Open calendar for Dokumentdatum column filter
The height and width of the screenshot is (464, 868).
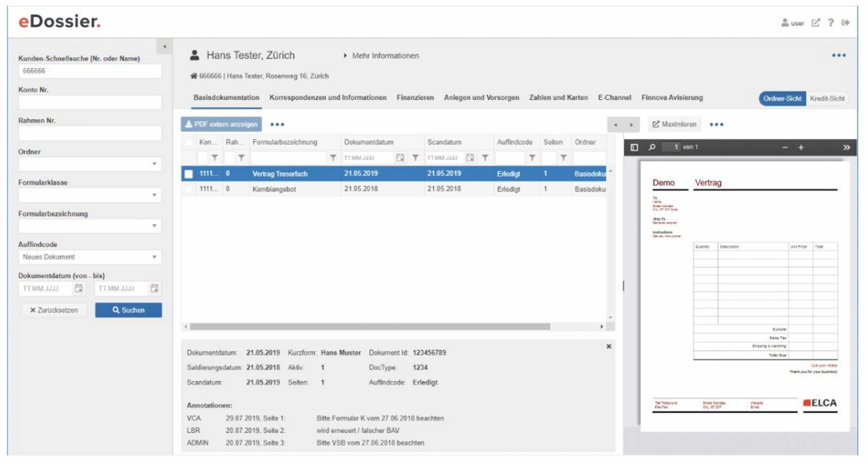(400, 157)
